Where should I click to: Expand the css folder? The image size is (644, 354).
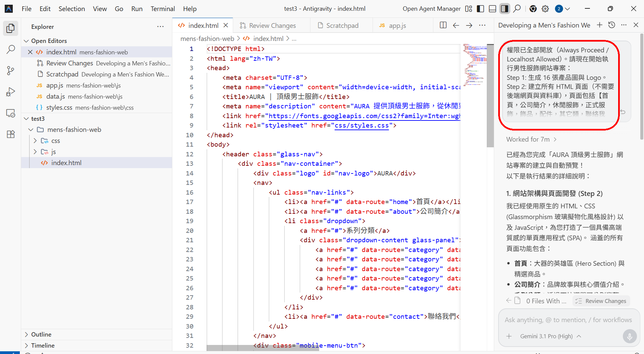pos(55,141)
